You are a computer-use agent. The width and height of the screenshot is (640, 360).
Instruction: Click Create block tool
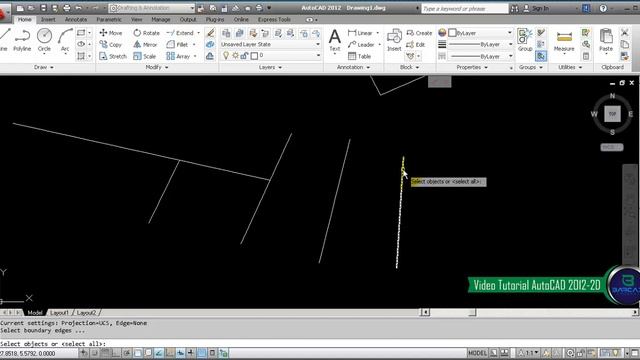(x=419, y=33)
